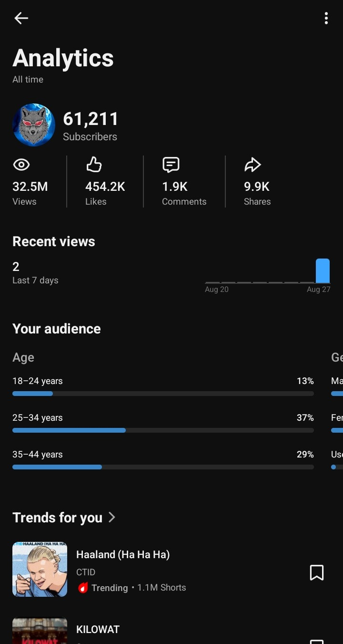Tap the 61,211 Subscribers count

[90, 126]
